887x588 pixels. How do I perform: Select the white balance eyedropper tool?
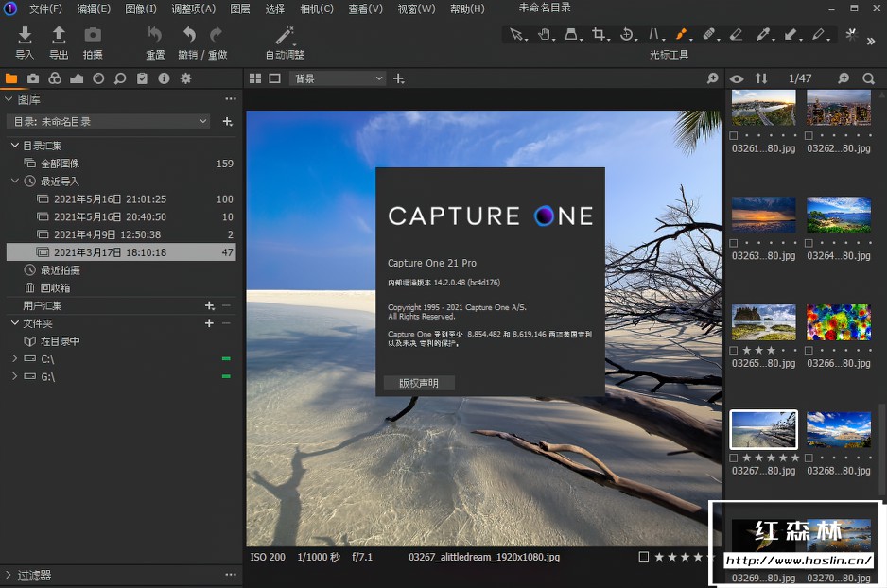[x=763, y=34]
